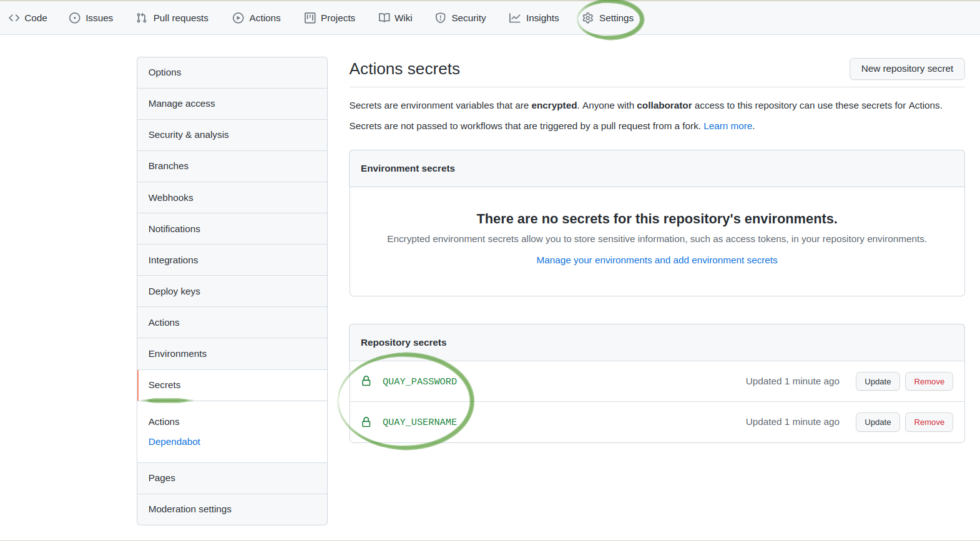Click the Wiki book icon
Screen dimensions: 980x541
click(x=385, y=18)
